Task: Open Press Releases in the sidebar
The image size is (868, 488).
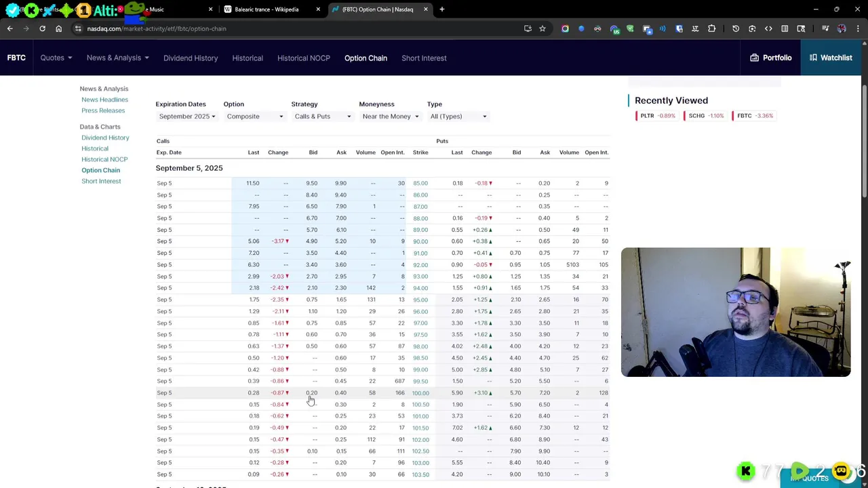Action: coord(103,110)
